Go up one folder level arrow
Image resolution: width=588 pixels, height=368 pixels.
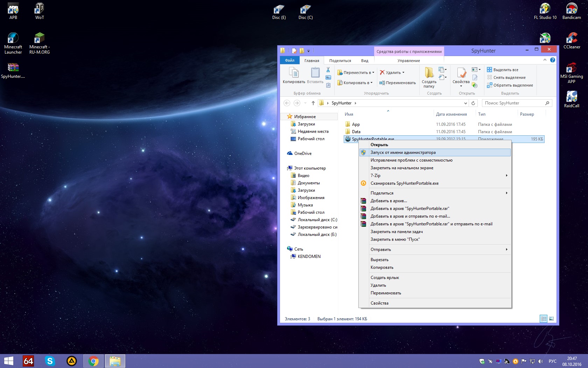[x=313, y=103]
